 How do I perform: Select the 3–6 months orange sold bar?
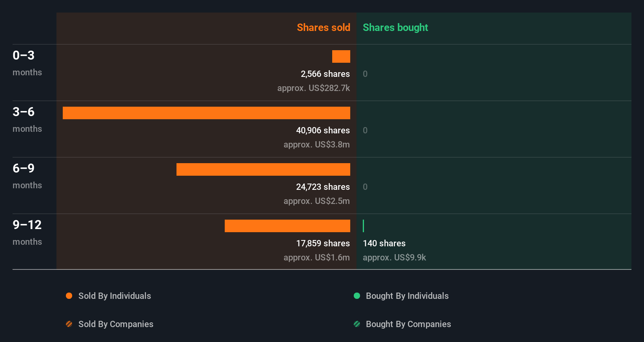[x=206, y=113]
